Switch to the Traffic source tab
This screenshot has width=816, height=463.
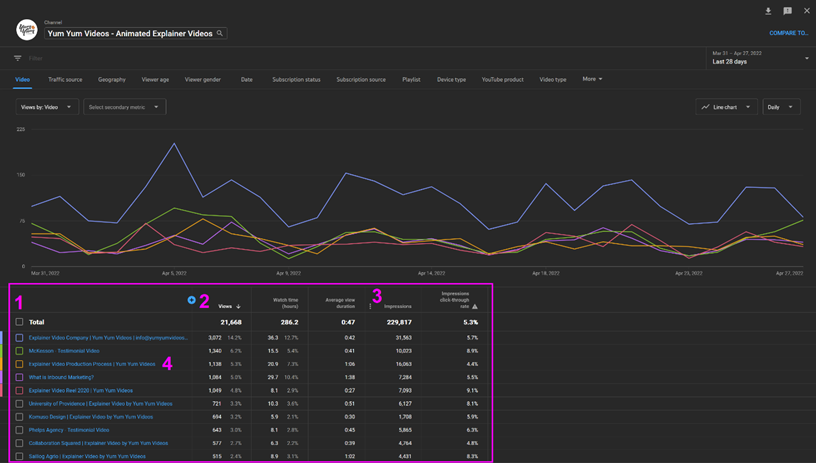(x=65, y=79)
